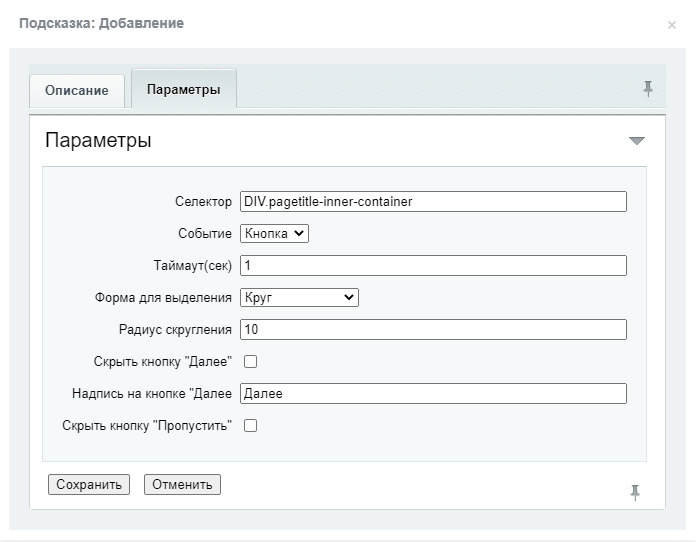Open the Форма для выделения dropdown
The height and width of the screenshot is (542, 696).
pyautogui.click(x=299, y=297)
